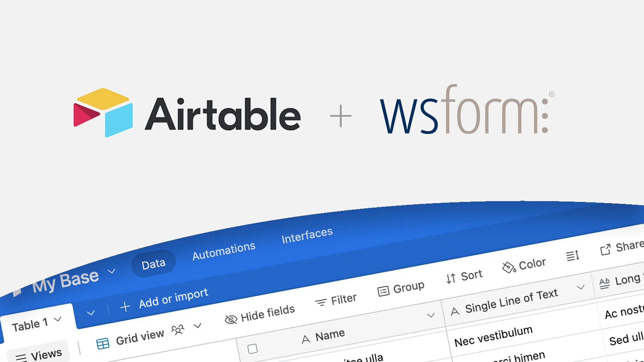Click the collaborators people icon by Grid view
Viewport: 644px width, 362px height.
click(178, 329)
